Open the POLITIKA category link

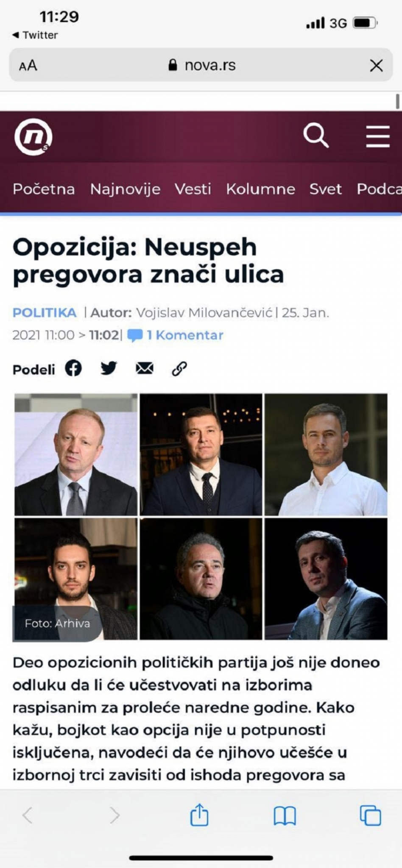44,314
